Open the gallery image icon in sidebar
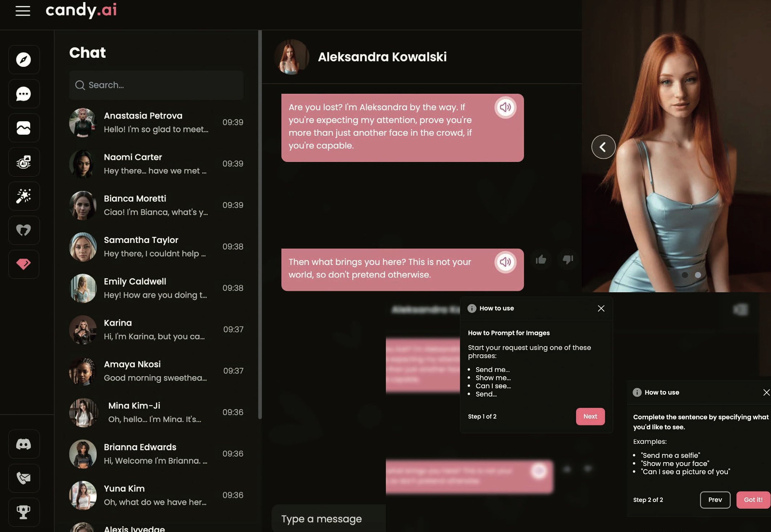771x532 pixels. [x=24, y=128]
